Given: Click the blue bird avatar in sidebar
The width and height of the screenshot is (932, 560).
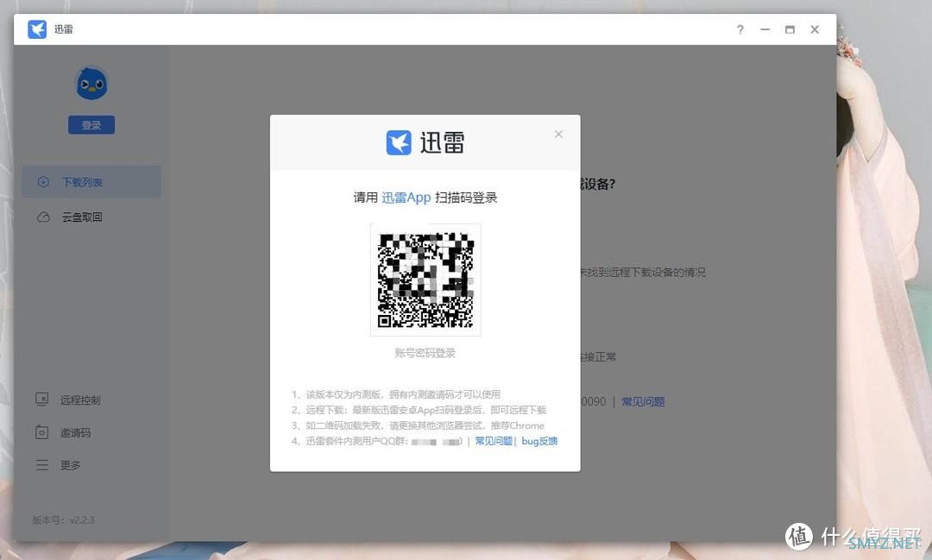Looking at the screenshot, I should (x=91, y=83).
